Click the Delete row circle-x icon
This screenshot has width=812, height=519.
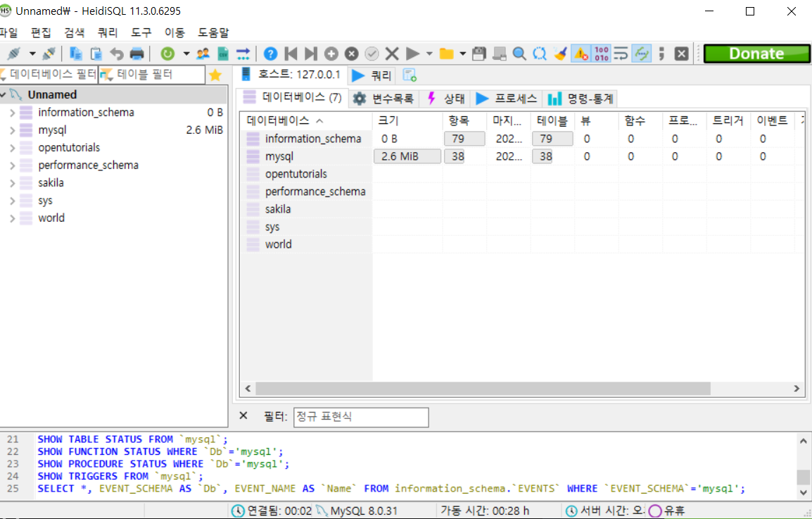click(352, 54)
